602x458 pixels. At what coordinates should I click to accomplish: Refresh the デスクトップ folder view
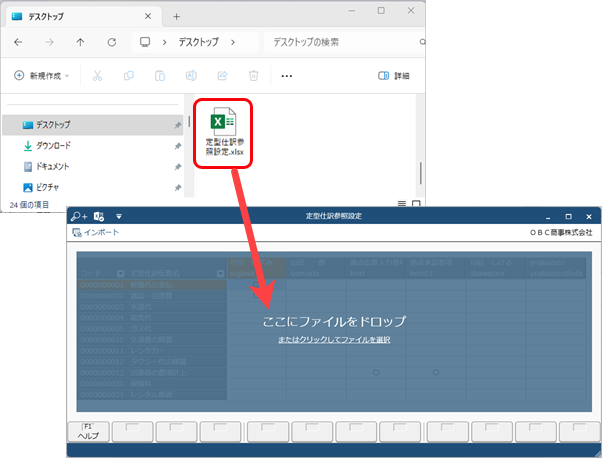pyautogui.click(x=112, y=42)
